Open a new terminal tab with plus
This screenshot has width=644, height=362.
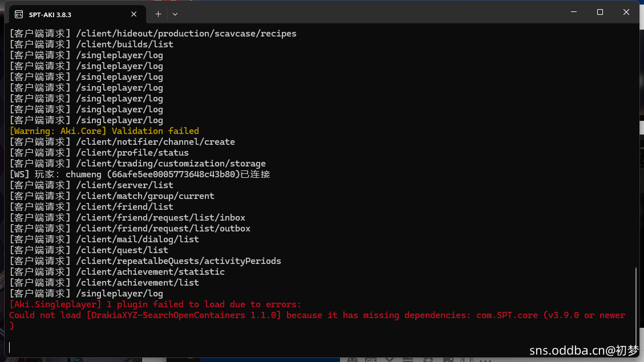[x=158, y=14]
